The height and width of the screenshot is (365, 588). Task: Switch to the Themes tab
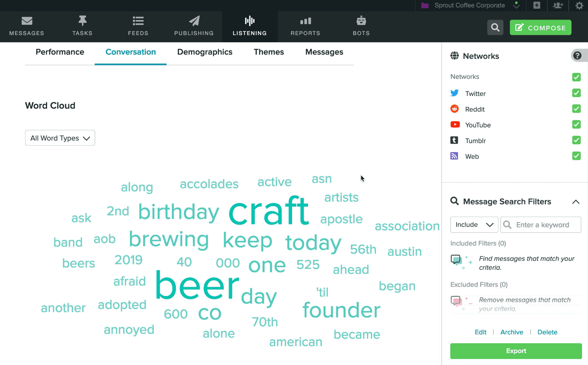pyautogui.click(x=269, y=52)
